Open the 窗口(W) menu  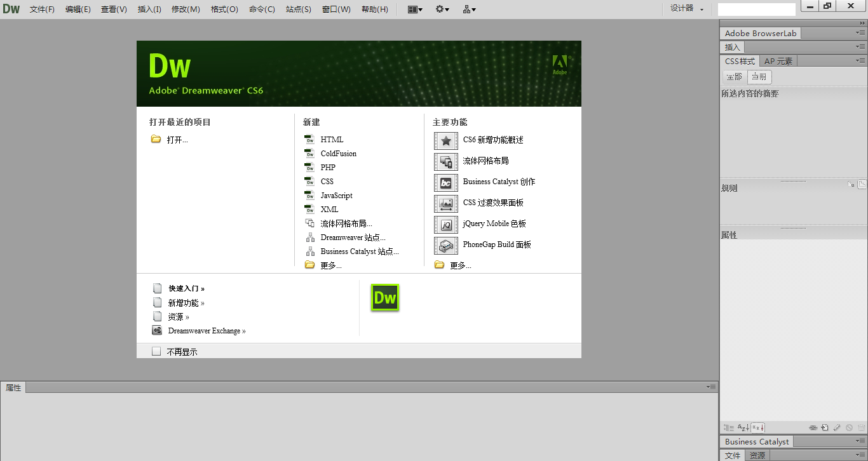[336, 10]
